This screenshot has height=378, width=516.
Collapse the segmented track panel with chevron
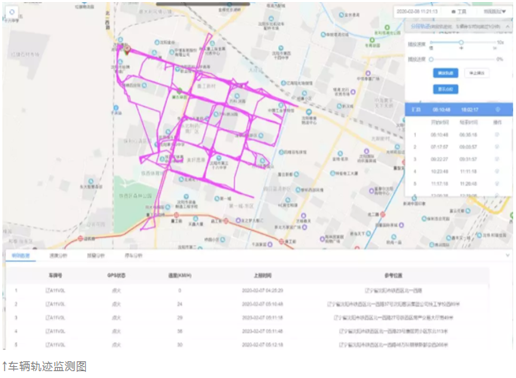click(x=507, y=26)
